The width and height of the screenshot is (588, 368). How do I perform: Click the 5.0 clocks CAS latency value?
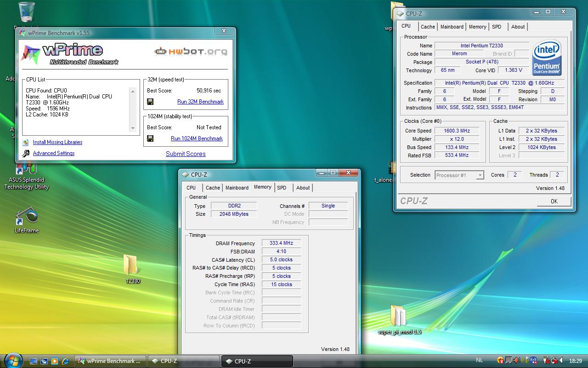(x=281, y=260)
